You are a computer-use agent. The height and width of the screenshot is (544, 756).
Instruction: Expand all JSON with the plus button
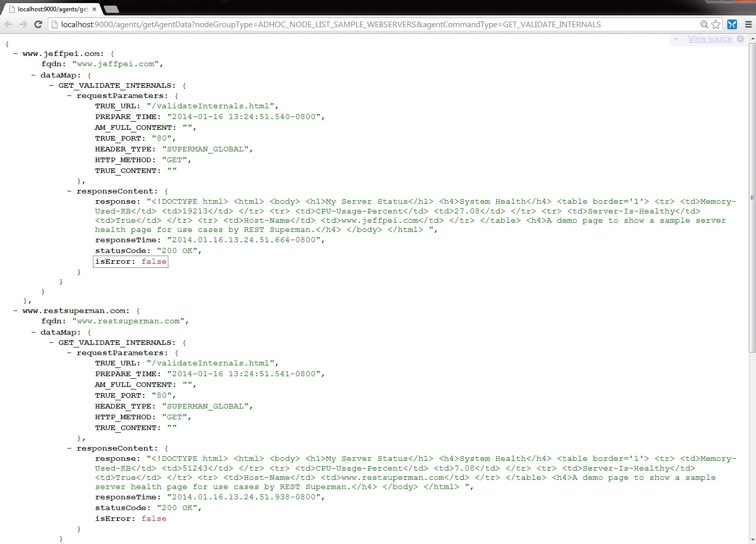pyautogui.click(x=675, y=39)
